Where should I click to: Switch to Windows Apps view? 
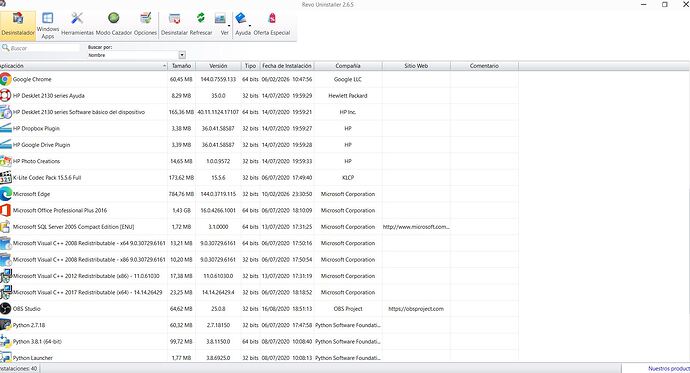pos(48,25)
